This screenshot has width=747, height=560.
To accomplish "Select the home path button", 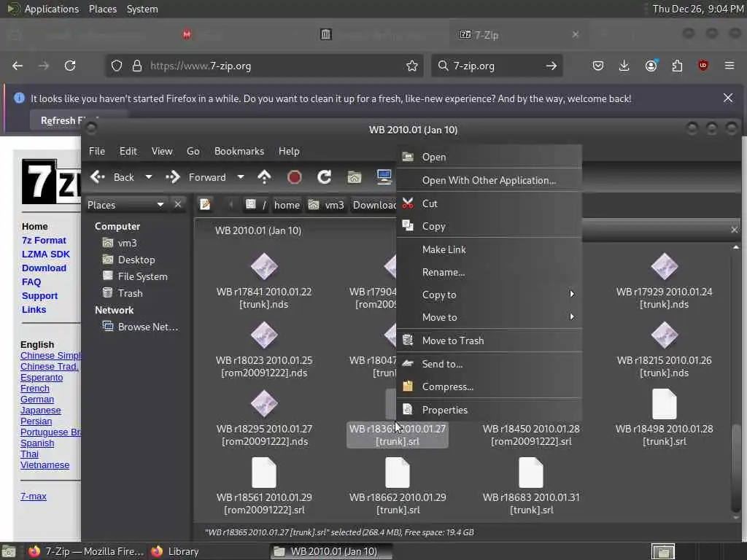I will (287, 205).
